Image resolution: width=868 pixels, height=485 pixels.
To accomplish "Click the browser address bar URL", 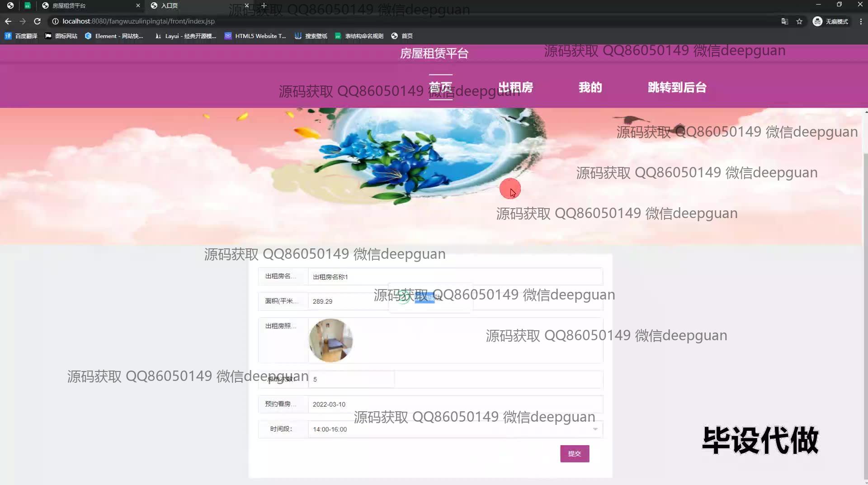I will pos(138,21).
